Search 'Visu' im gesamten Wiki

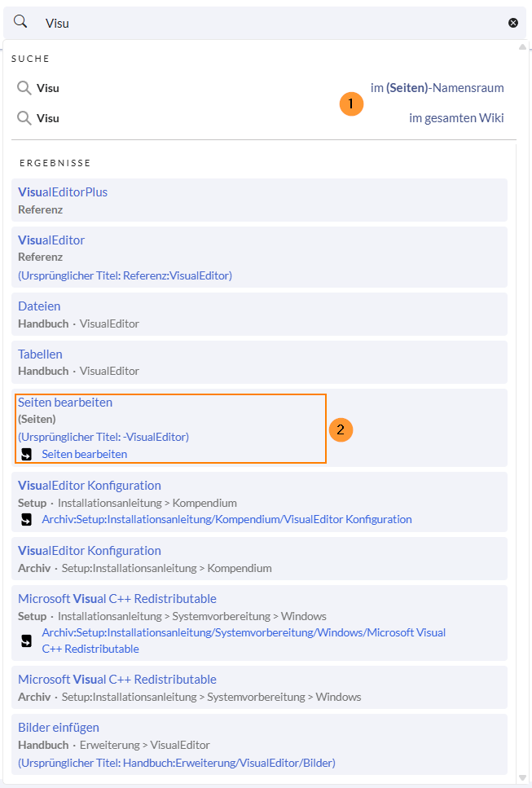coord(456,118)
